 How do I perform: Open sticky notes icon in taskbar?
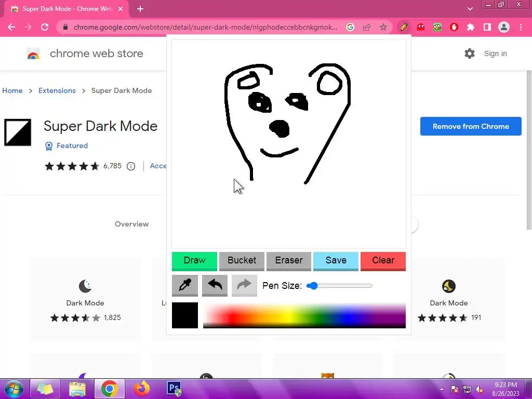pos(45,389)
